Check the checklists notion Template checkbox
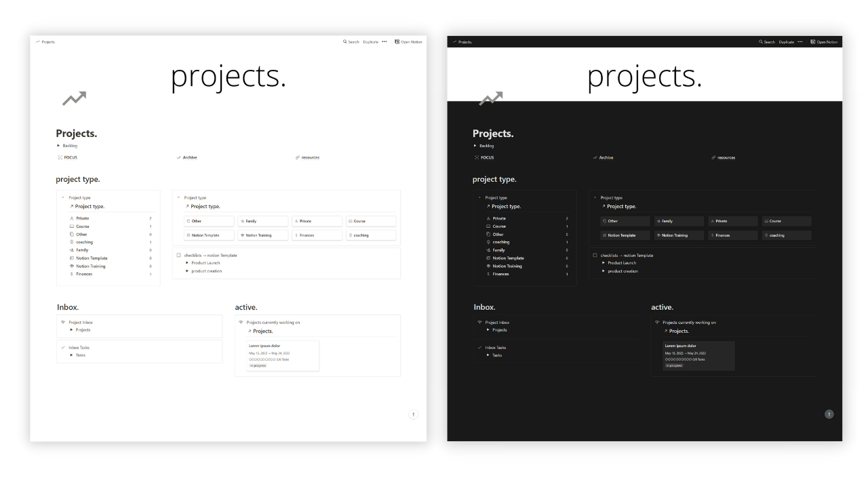Image resolution: width=868 pixels, height=488 pixels. 178,255
